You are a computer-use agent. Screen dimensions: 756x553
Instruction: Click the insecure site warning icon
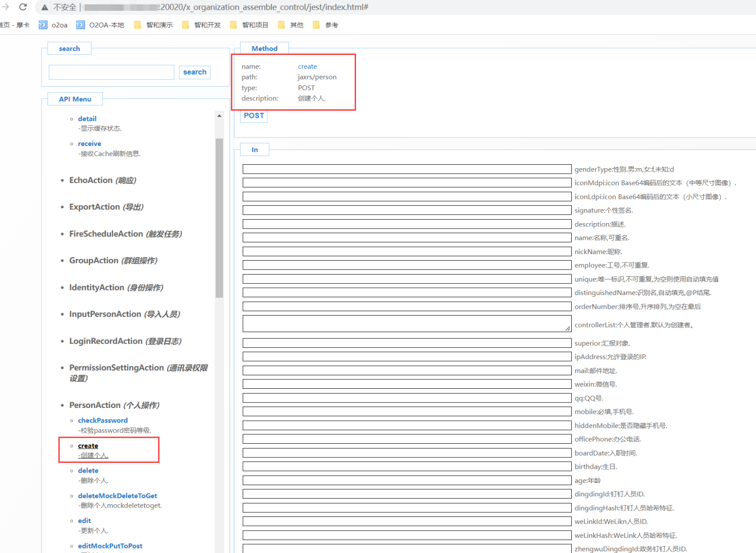point(45,7)
